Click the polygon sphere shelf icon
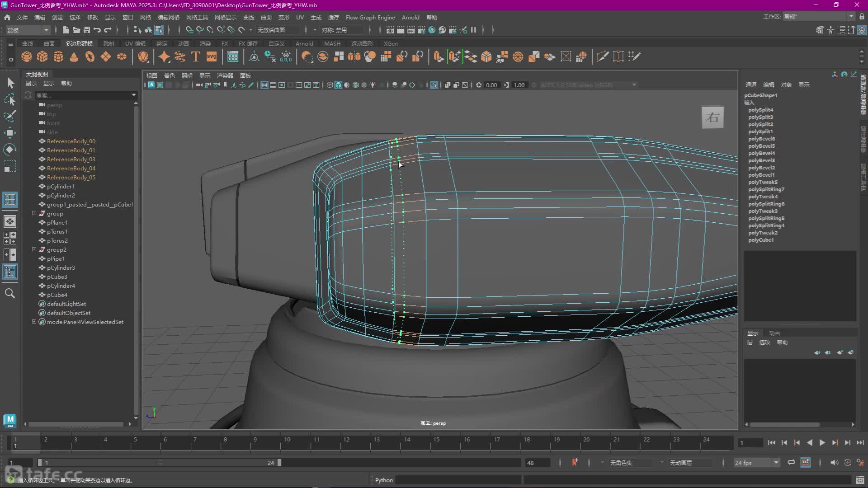 pyautogui.click(x=27, y=56)
